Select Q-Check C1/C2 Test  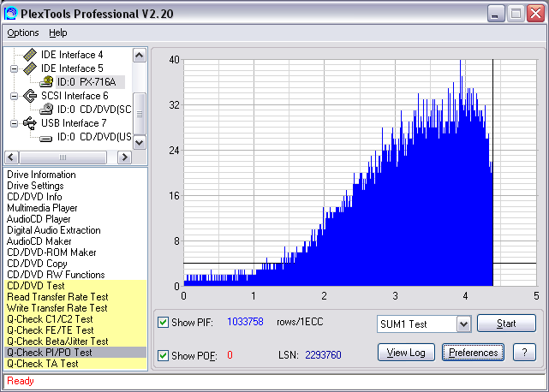coord(75,319)
